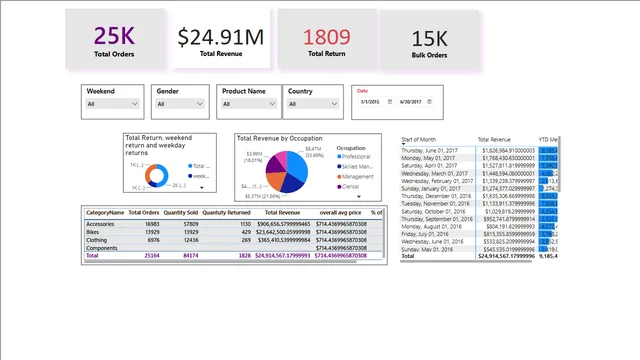
Task: Select Monday, August 01, 2016 row
Action: [x=479, y=227]
